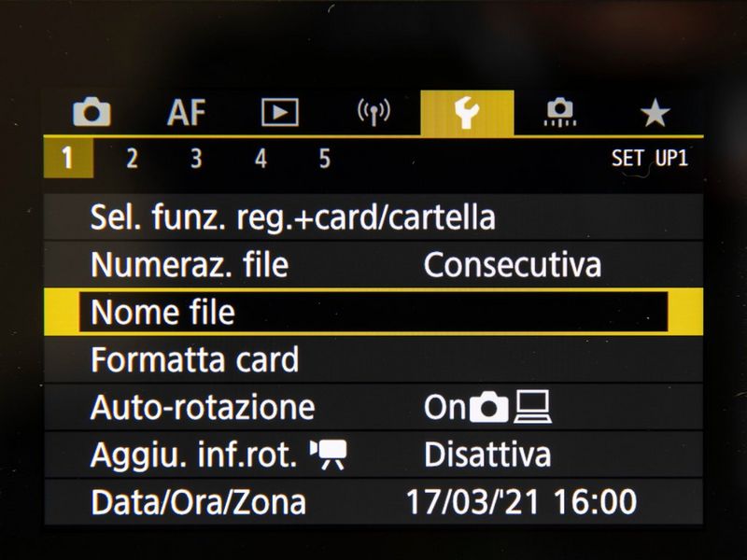Viewport: 747px width, 560px height.
Task: Select the Numeraz. file menu item
Action: pos(190,265)
